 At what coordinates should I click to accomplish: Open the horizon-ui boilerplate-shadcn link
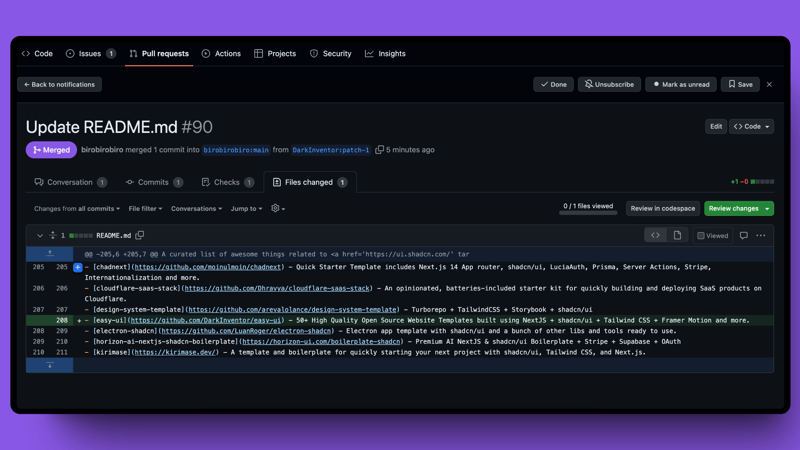pos(321,342)
